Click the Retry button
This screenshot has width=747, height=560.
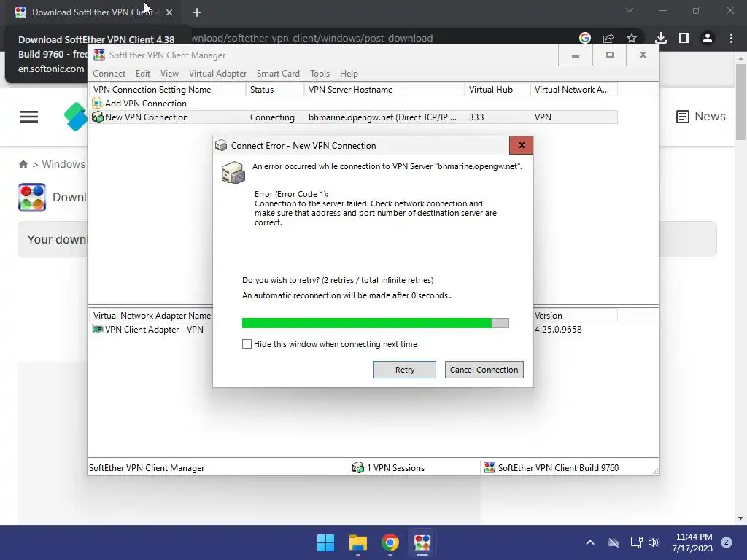point(404,370)
